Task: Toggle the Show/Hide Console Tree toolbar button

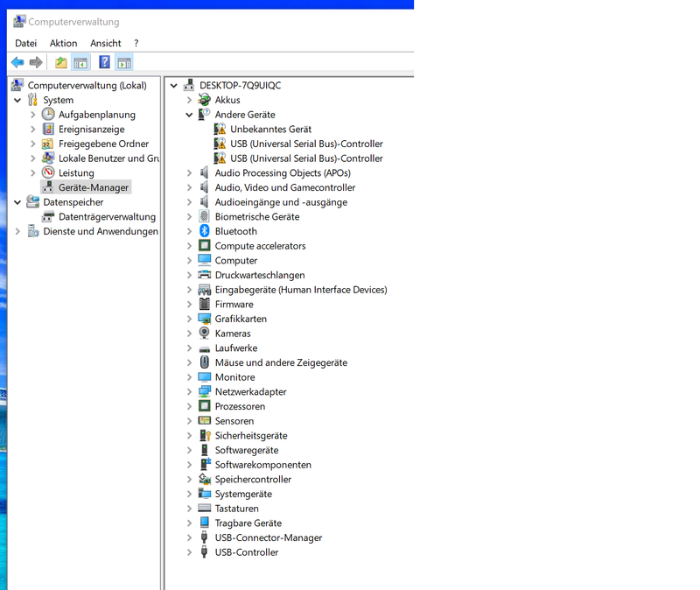Action: pos(80,62)
